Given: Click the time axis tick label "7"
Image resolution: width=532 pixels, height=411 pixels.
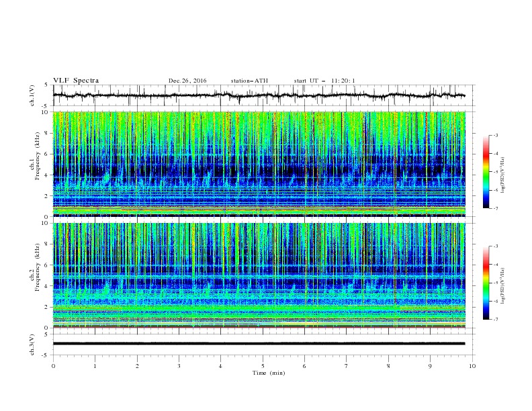Looking at the screenshot, I should coord(347,366).
